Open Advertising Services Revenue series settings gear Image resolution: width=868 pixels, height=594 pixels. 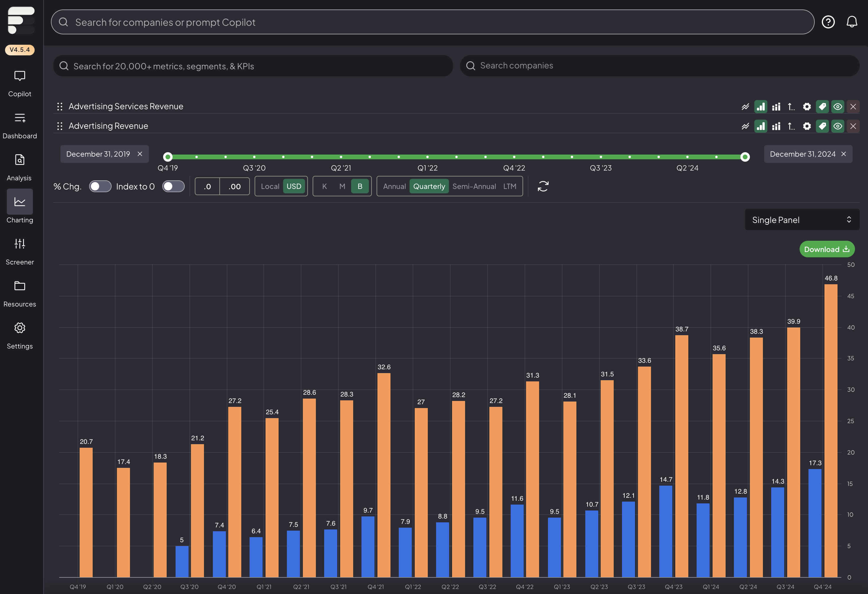(807, 107)
